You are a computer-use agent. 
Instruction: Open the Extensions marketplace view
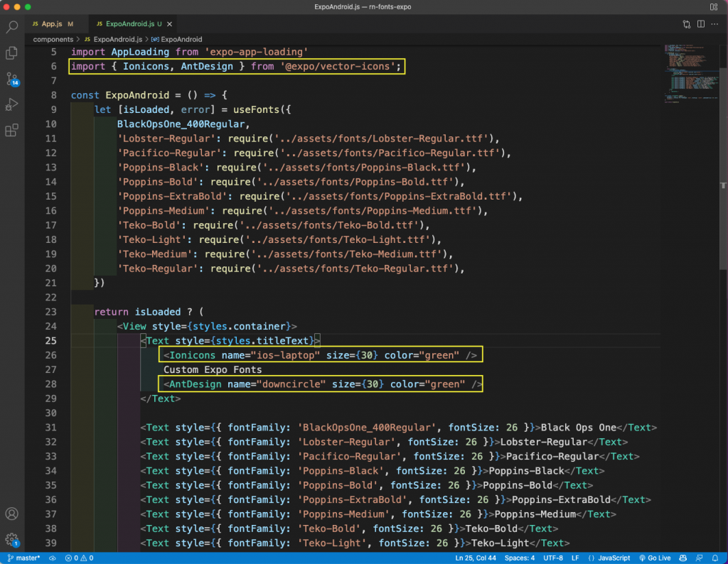(12, 131)
